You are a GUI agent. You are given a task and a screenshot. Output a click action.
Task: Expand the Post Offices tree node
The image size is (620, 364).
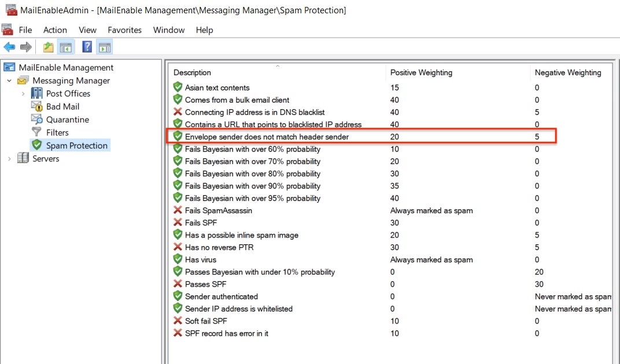[23, 94]
